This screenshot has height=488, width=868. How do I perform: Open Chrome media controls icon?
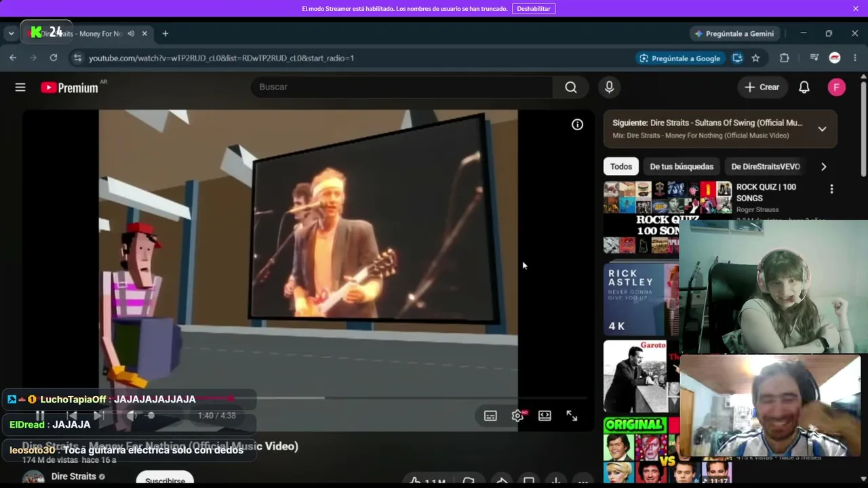(x=814, y=58)
